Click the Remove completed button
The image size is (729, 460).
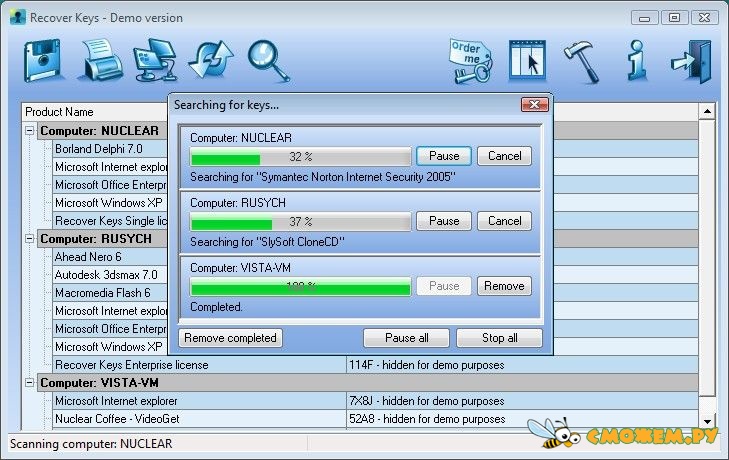(230, 338)
